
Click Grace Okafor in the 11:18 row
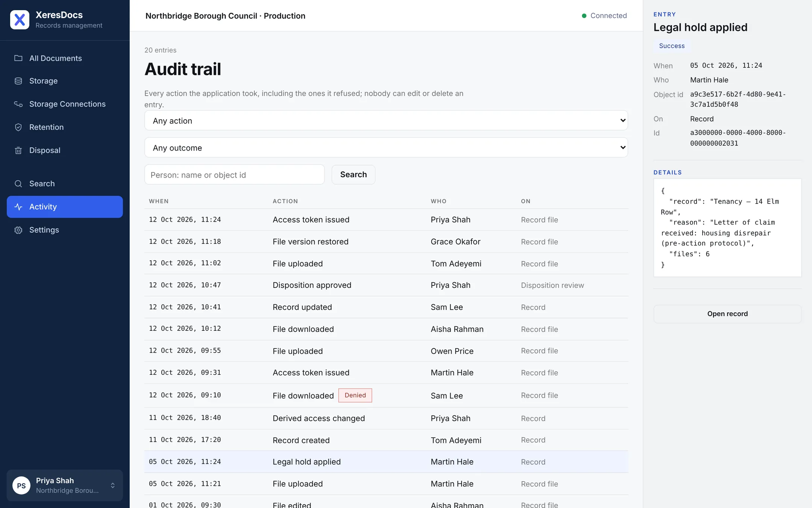pos(456,242)
